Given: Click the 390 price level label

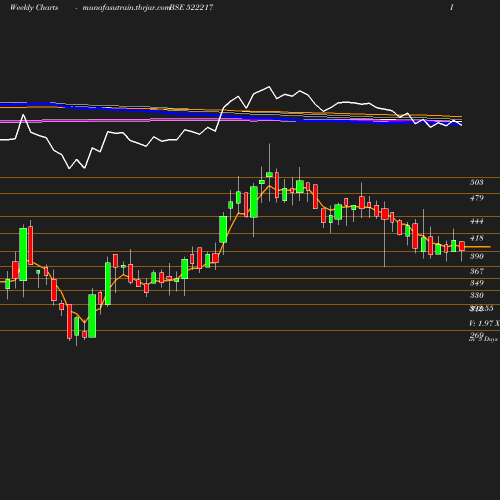Looking at the screenshot, I should tap(477, 256).
